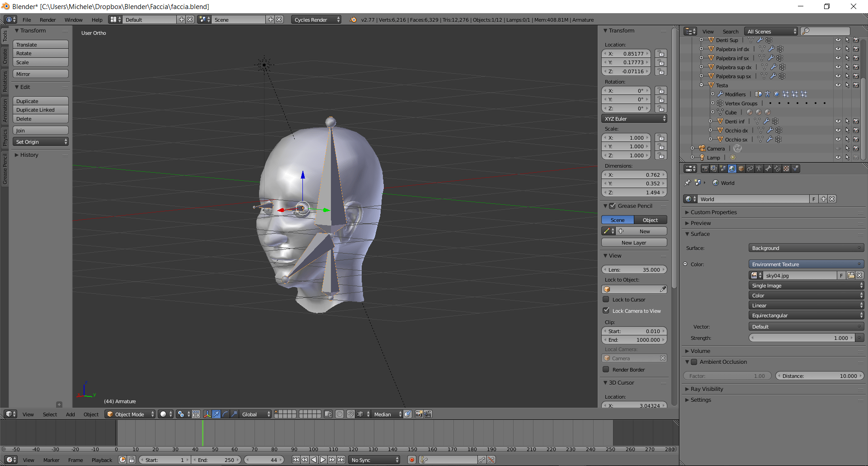Open the Cycles Render engine dropdown

(x=316, y=19)
